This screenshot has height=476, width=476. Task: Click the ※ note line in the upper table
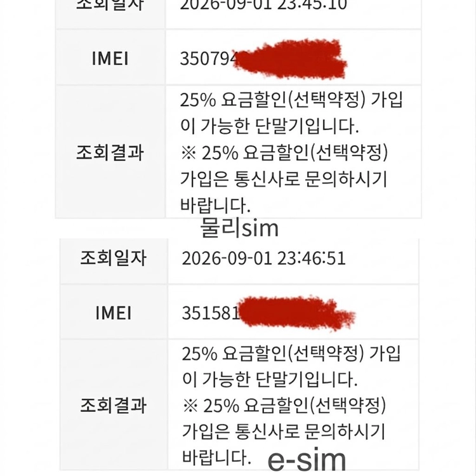click(284, 152)
